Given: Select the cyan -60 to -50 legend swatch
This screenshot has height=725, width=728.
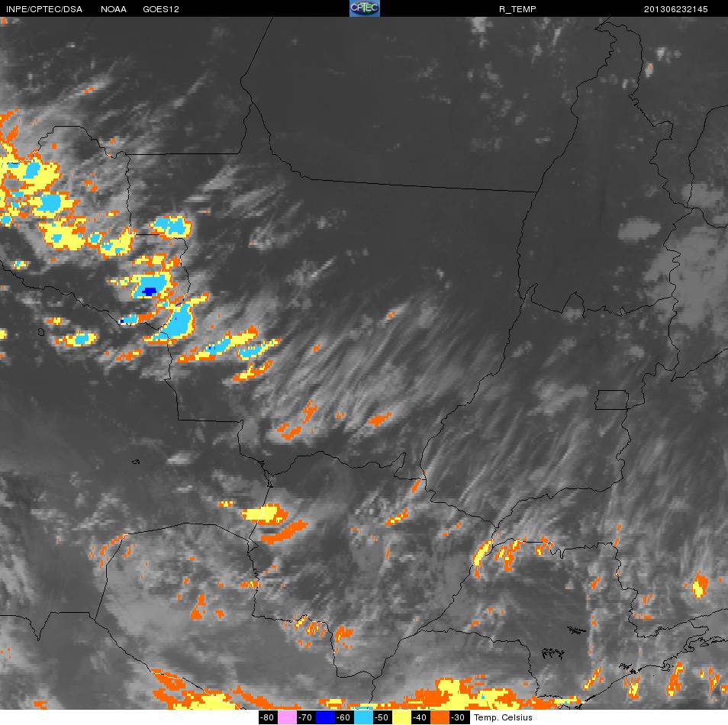Looking at the screenshot, I should [x=363, y=717].
